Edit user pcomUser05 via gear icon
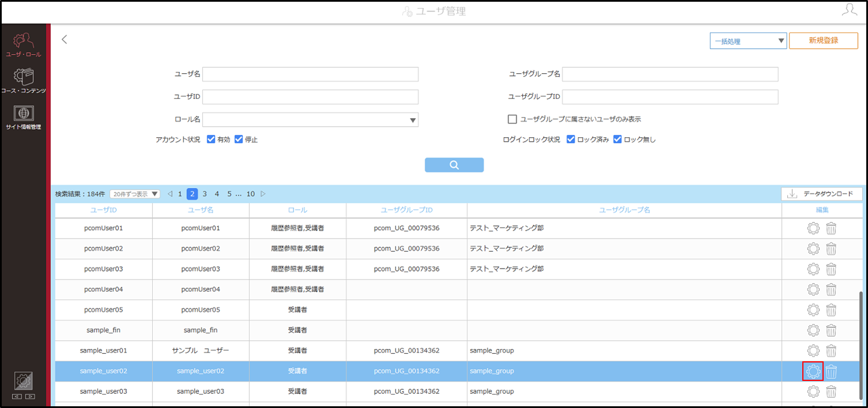 pyautogui.click(x=813, y=310)
